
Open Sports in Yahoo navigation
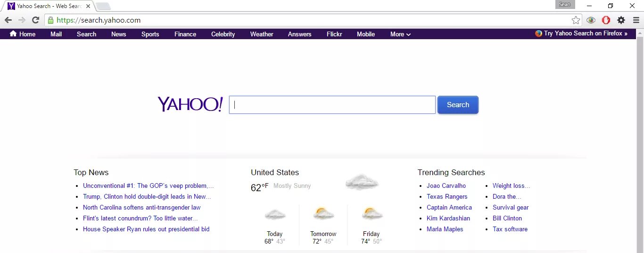point(150,34)
